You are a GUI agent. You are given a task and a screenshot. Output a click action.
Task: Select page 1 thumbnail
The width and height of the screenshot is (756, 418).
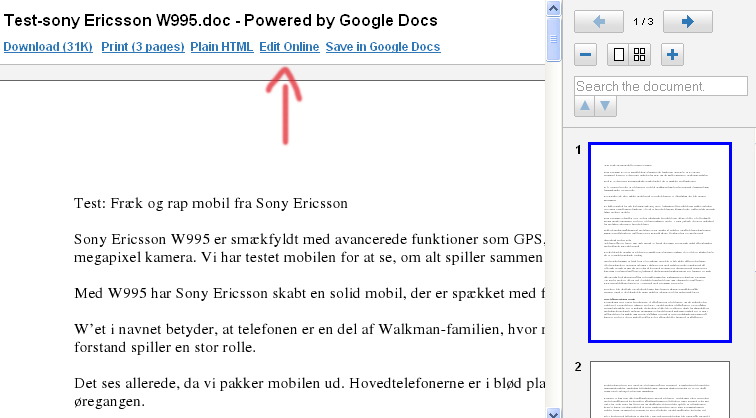(x=660, y=243)
